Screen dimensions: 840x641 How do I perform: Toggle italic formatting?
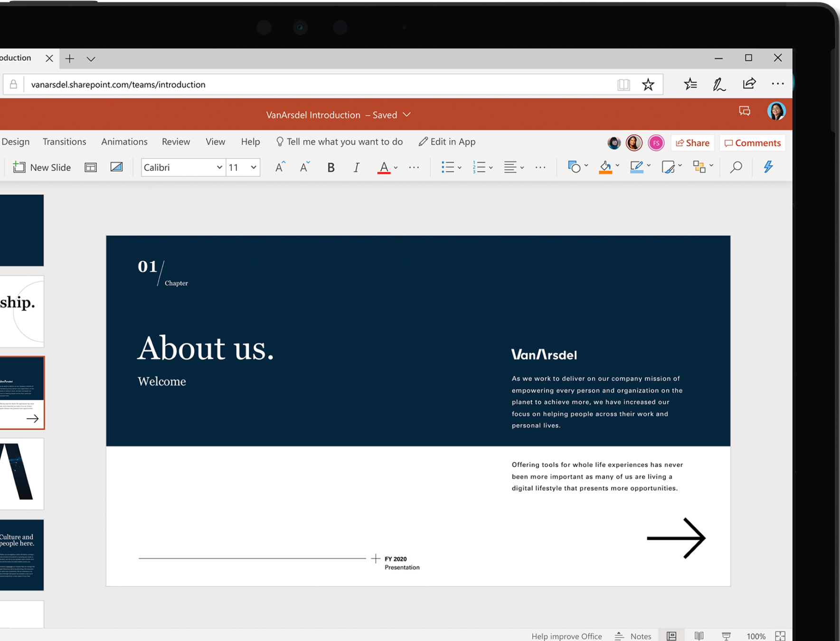(x=356, y=167)
